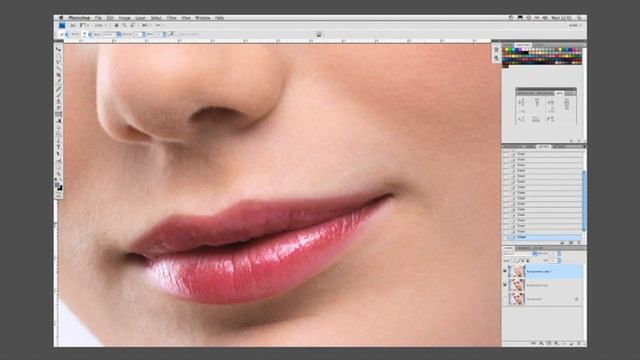Open the lower collapsed panel icon in the dock
The image size is (640, 360).
tap(496, 58)
